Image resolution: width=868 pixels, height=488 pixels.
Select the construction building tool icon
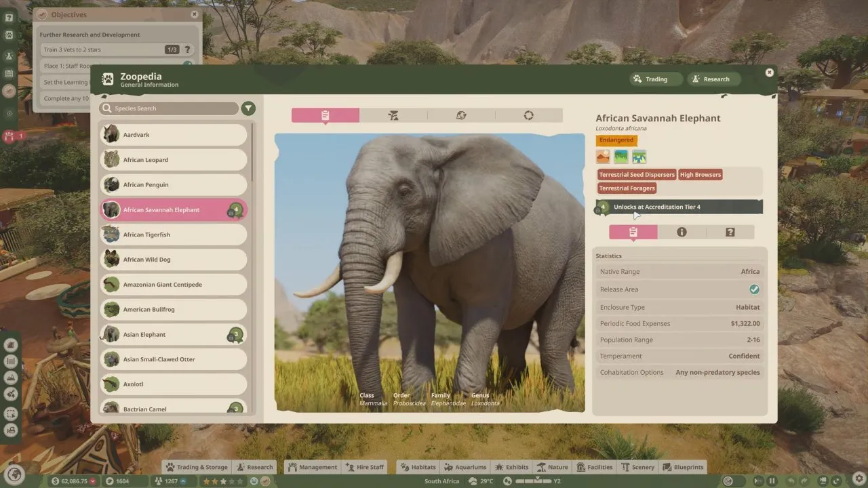(x=10, y=344)
